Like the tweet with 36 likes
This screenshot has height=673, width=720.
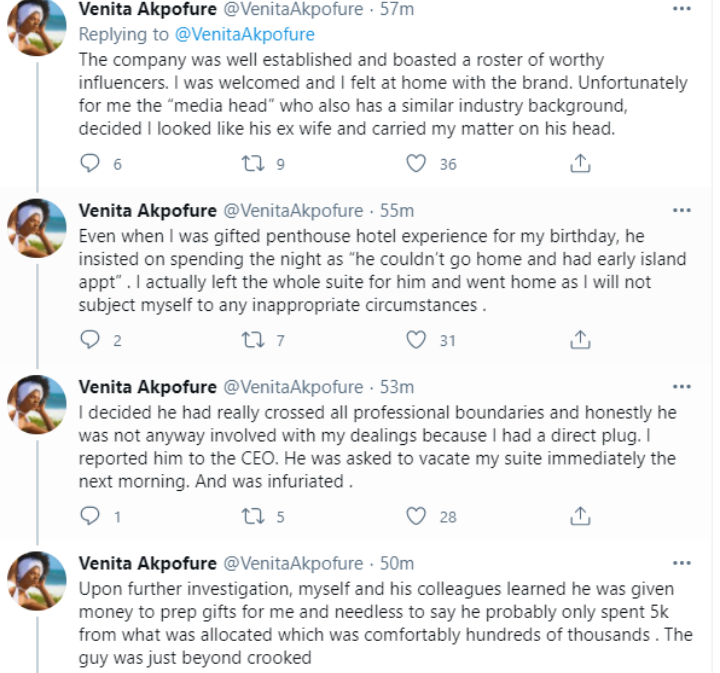[x=417, y=164]
